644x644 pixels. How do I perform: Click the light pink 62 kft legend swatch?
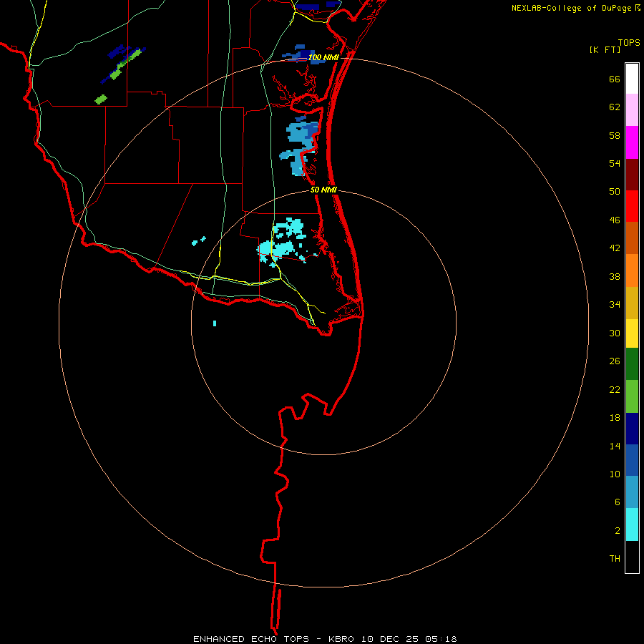632,109
